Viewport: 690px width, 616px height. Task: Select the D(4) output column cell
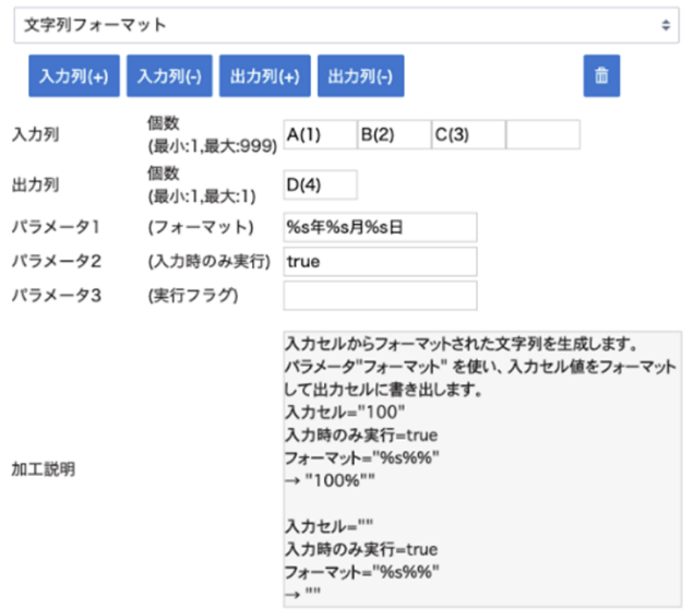pos(320,185)
